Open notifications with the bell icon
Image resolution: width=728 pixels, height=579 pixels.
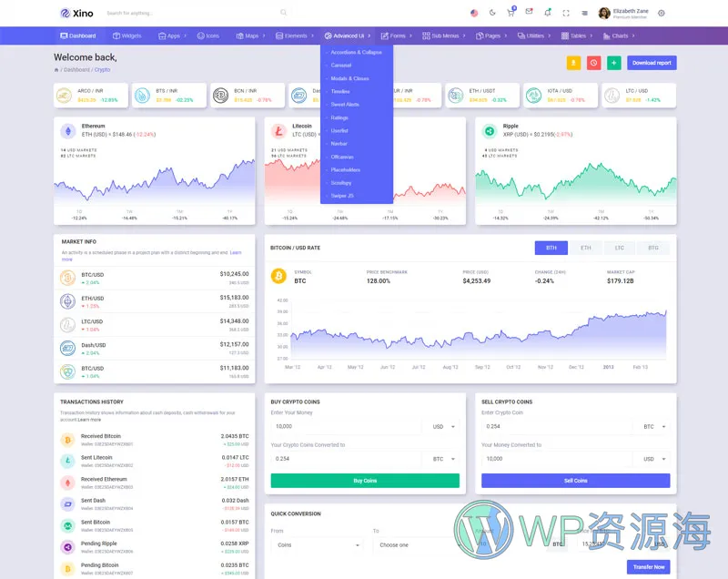click(547, 13)
